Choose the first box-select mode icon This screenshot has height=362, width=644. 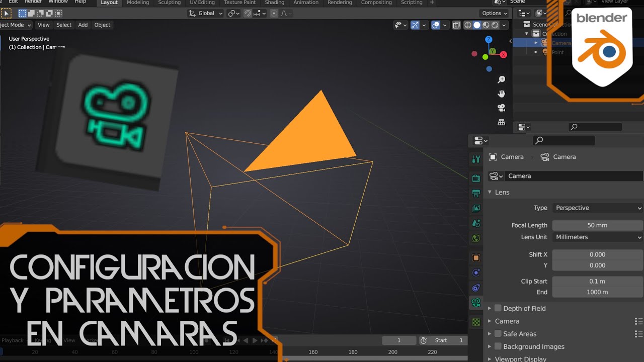click(x=22, y=14)
